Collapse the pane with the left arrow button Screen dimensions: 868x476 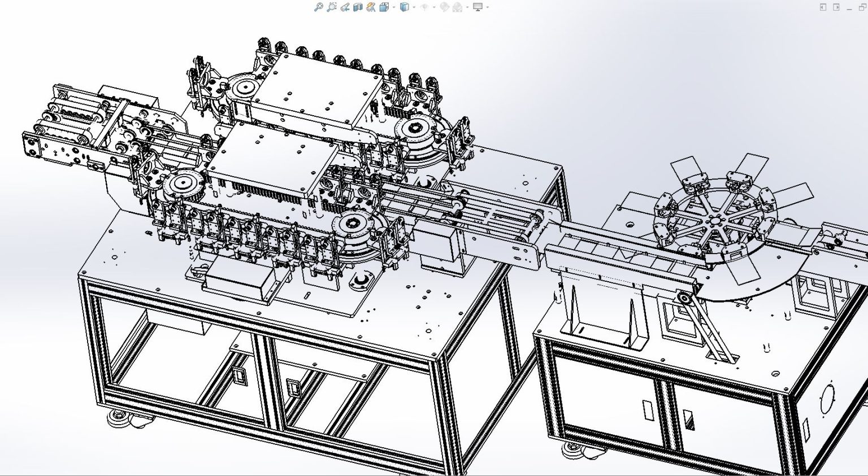(823, 7)
